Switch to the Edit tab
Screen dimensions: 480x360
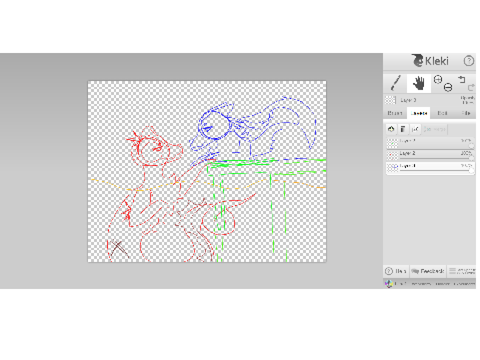point(442,113)
